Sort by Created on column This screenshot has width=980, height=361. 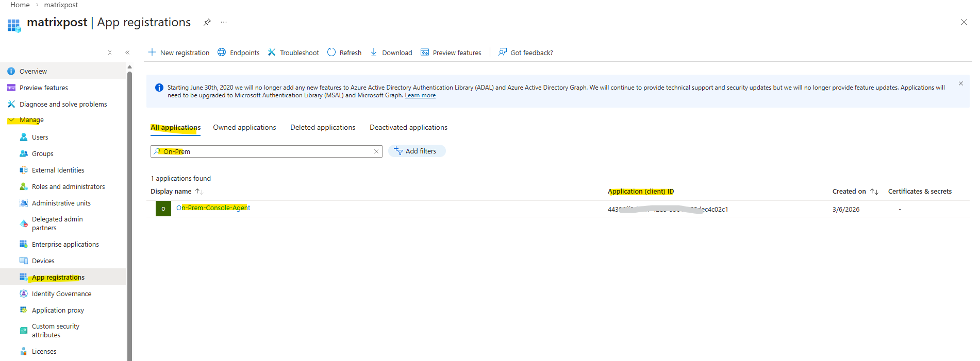pos(855,191)
